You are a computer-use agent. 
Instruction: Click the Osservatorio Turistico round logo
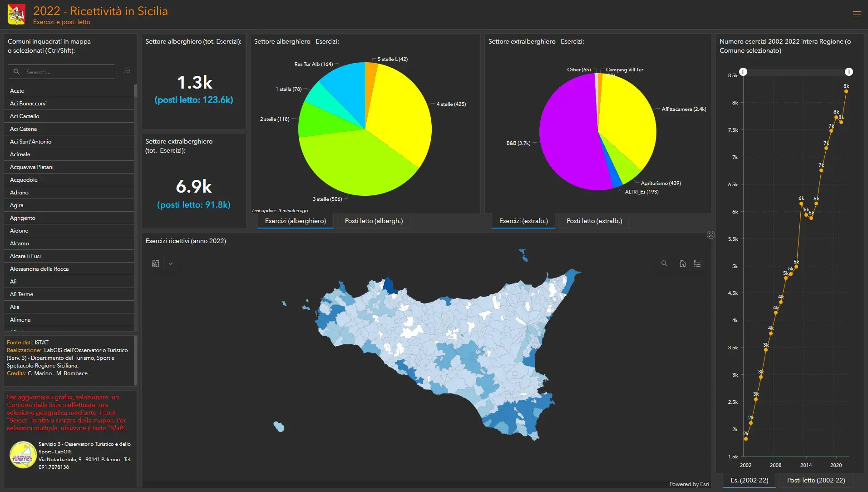pyautogui.click(x=23, y=455)
